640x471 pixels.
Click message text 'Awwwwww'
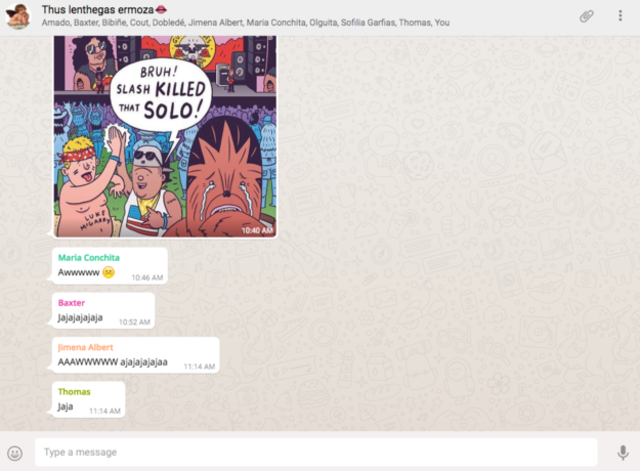79,273
